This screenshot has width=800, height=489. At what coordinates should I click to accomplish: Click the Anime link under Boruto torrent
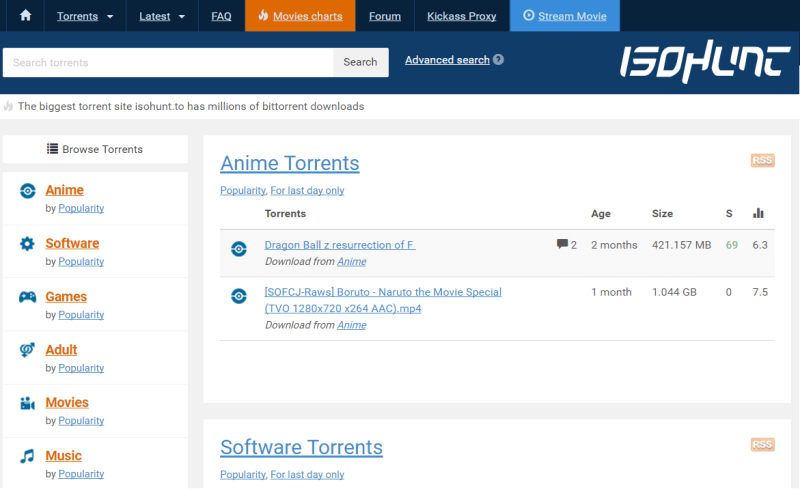click(352, 325)
